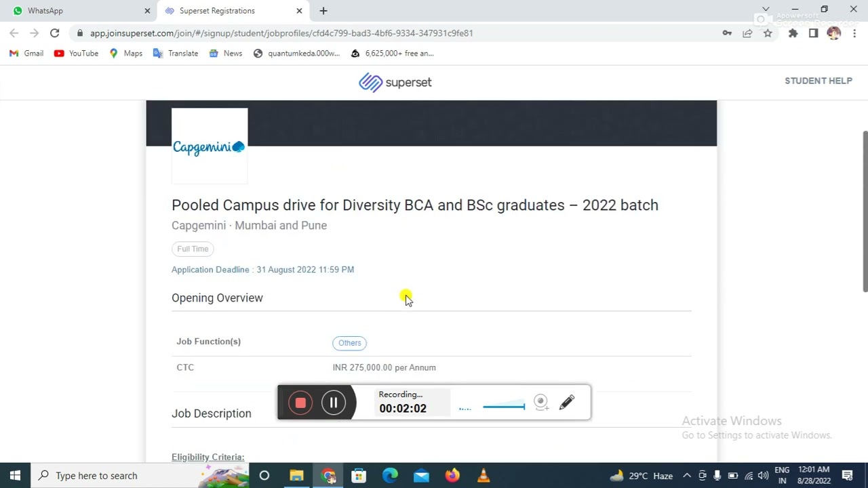The image size is (868, 488).
Task: Open the notification center icon
Action: click(848, 476)
